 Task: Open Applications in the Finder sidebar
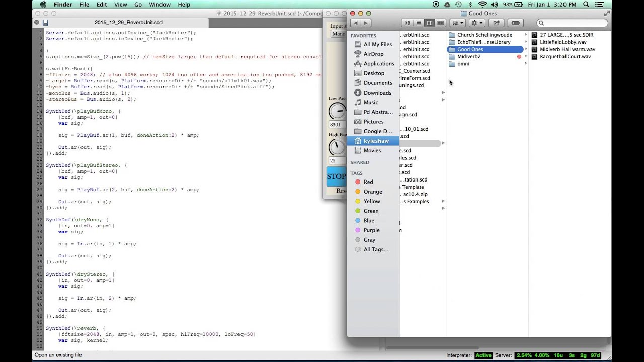(x=373, y=64)
